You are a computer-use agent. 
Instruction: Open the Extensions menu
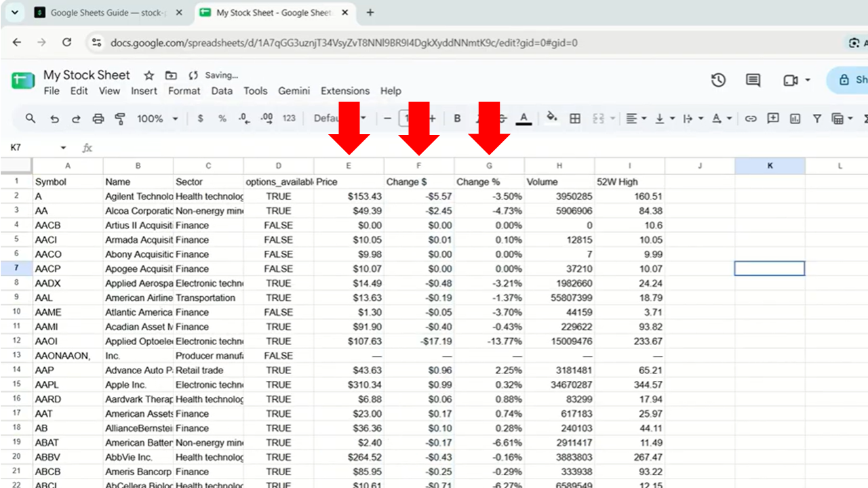(345, 91)
